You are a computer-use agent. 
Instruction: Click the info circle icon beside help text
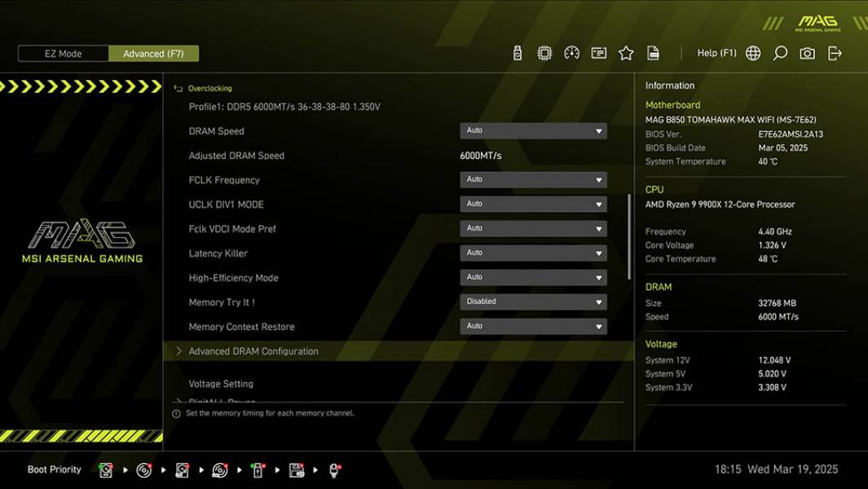pyautogui.click(x=176, y=414)
